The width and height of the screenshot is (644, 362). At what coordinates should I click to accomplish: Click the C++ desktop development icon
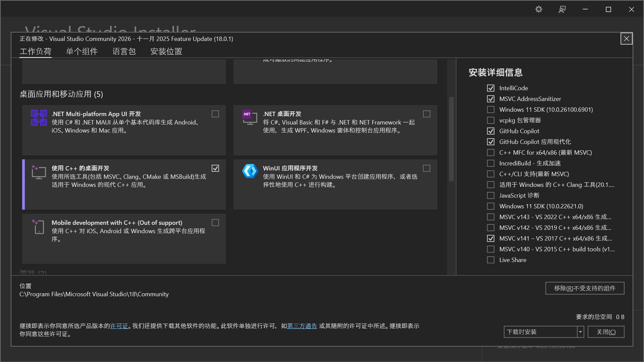point(39,172)
